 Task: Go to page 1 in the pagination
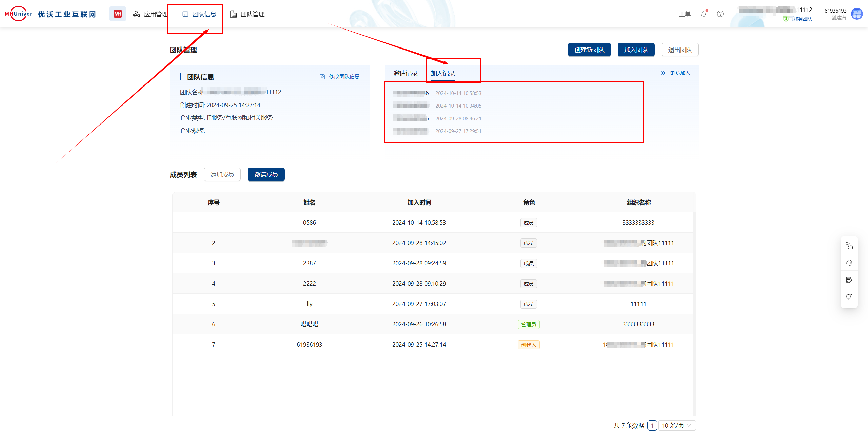(x=652, y=425)
